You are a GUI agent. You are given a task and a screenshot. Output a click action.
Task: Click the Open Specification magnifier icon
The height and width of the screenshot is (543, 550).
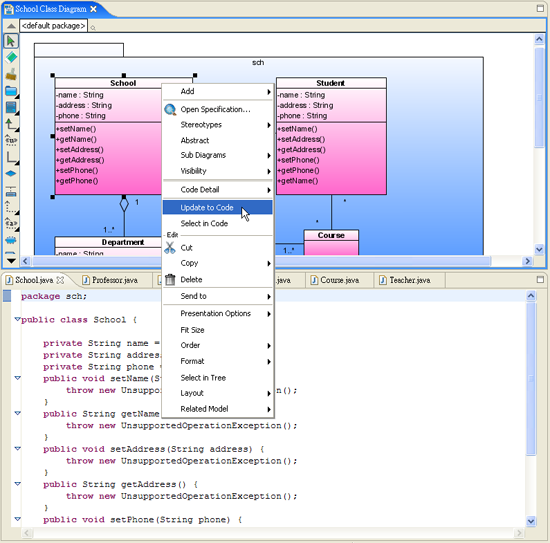170,110
